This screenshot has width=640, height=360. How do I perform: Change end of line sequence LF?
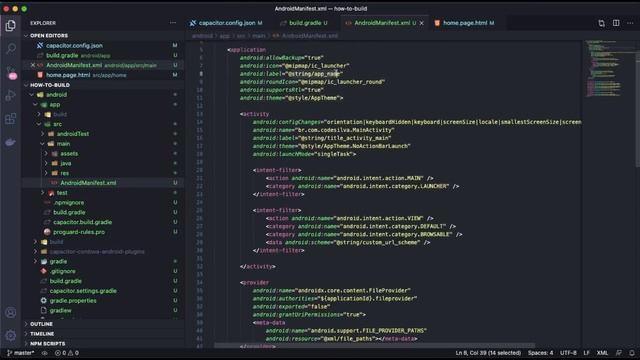click(x=587, y=353)
